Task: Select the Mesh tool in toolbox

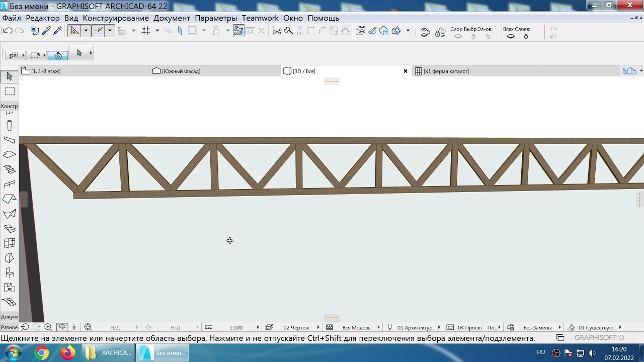Action: click(x=10, y=303)
